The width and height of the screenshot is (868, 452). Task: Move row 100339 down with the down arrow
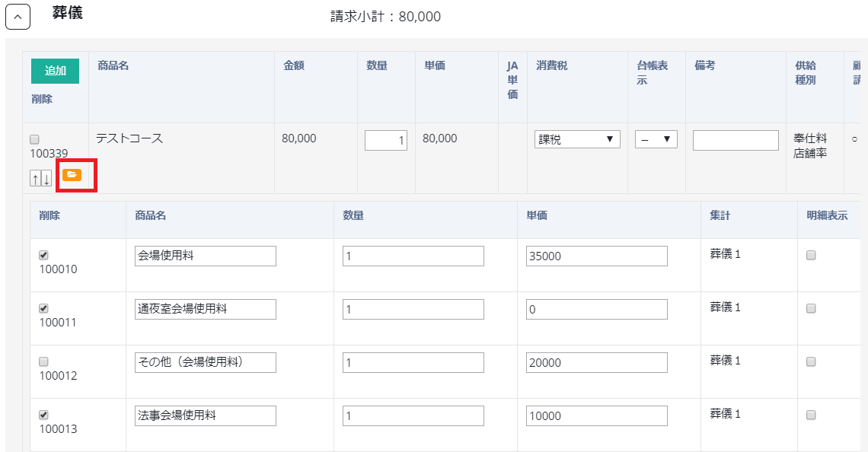(46, 179)
